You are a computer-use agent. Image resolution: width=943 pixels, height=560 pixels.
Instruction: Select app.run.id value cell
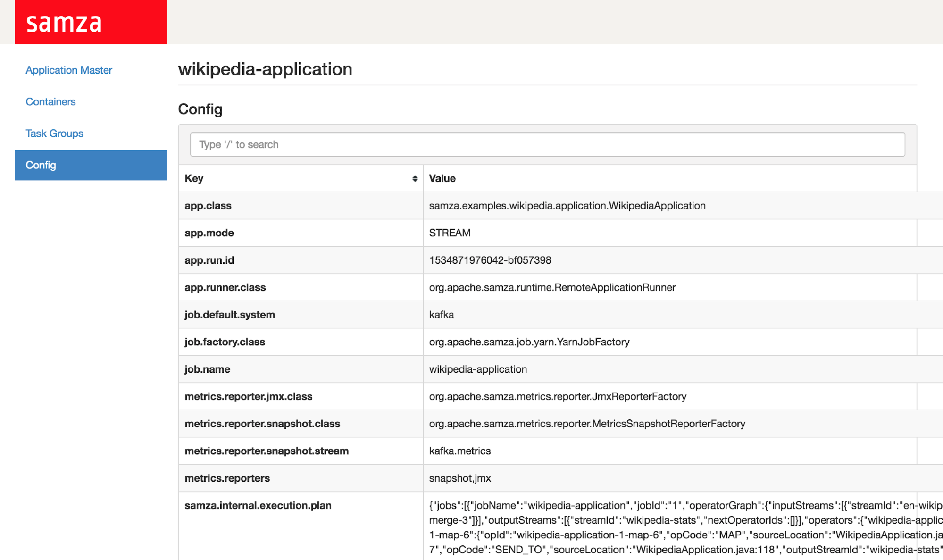pos(490,260)
